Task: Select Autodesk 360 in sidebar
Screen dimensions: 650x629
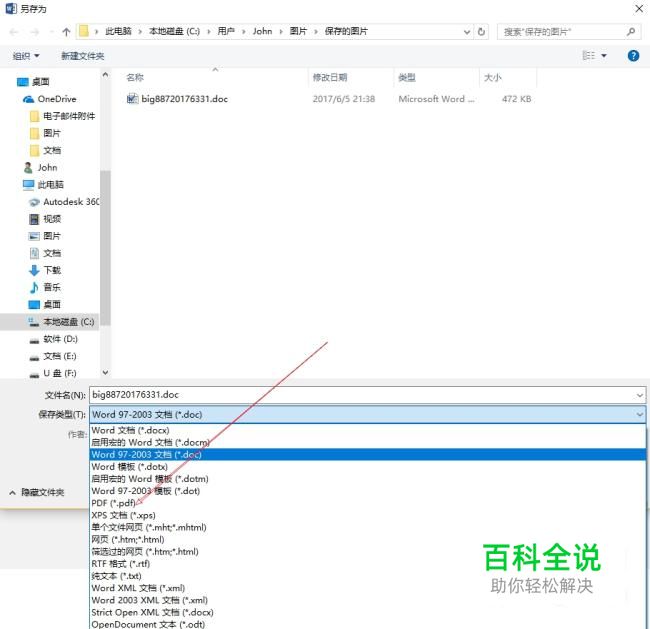Action: [64, 202]
